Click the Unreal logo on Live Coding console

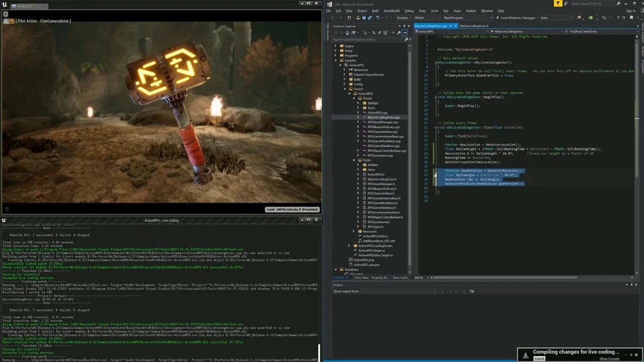pos(4,220)
